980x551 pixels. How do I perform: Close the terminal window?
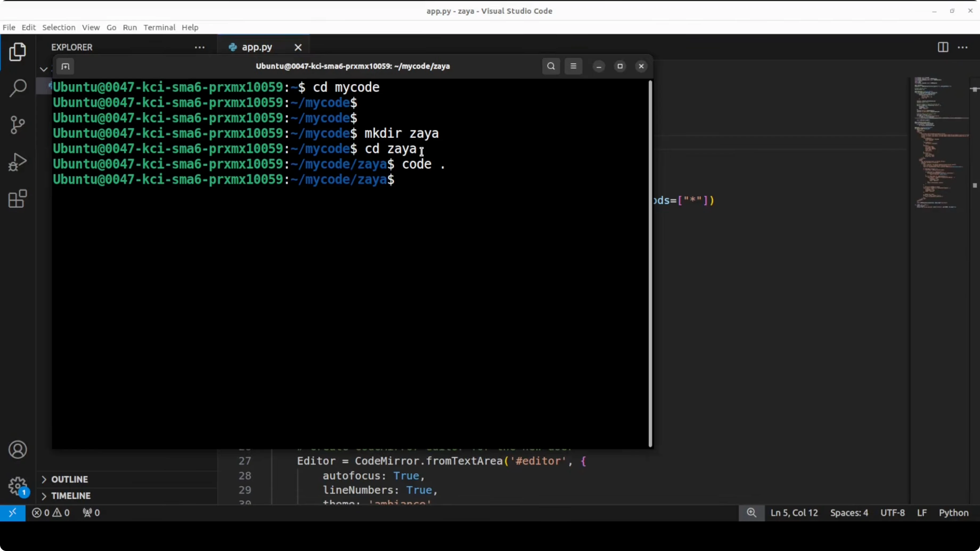point(641,66)
